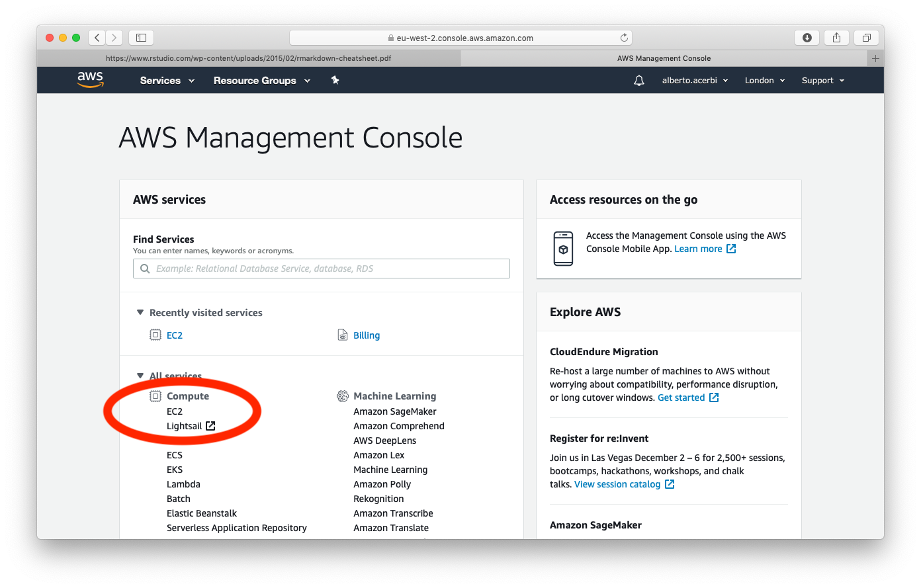Click the Compute category heading
Screen dimensions: 921x588
[188, 396]
